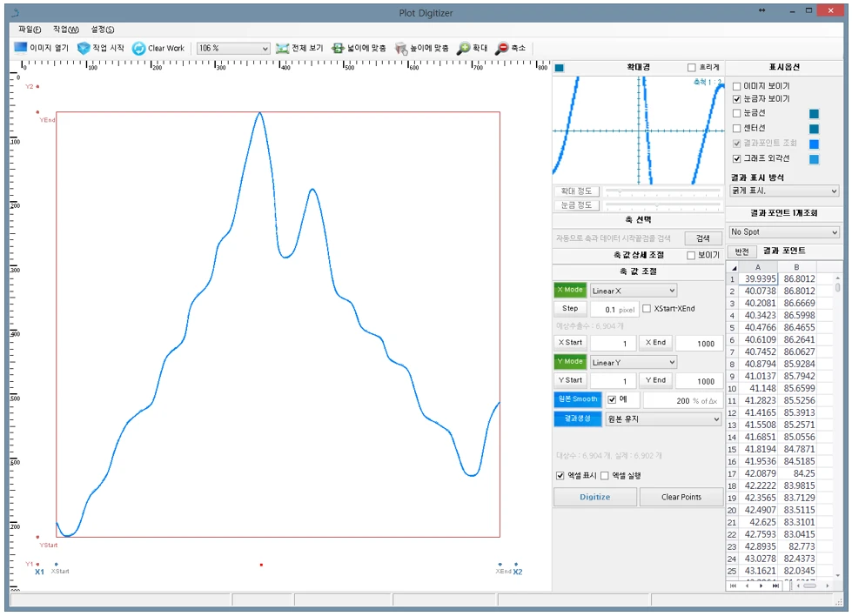Select the X2 axis marker
Screen dimensions: 852x616
517,572
